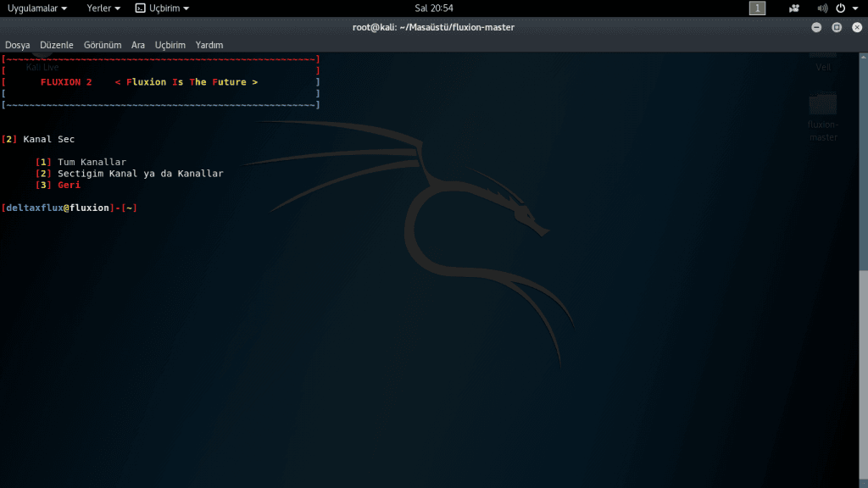Click the workspace indicator numbered 1

point(757,8)
